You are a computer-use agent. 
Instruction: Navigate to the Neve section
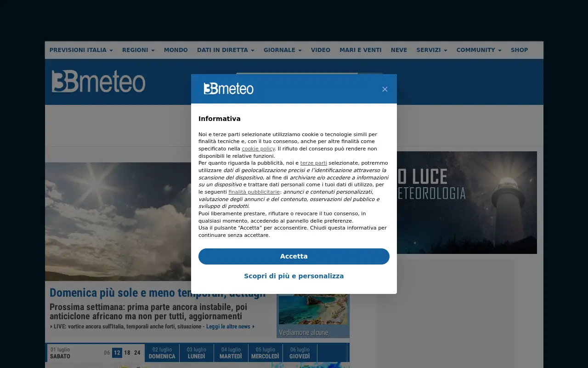point(399,50)
